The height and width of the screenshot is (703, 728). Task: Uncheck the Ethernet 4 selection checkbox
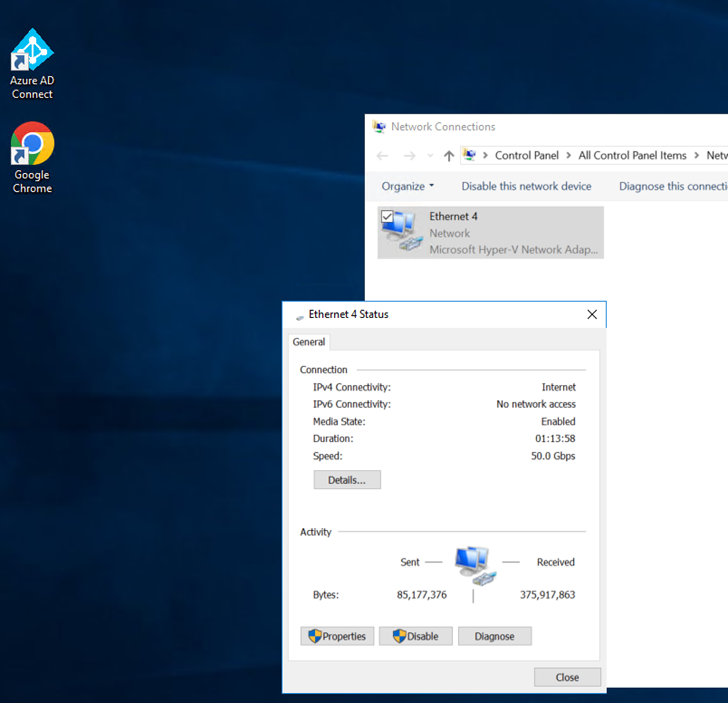387,217
